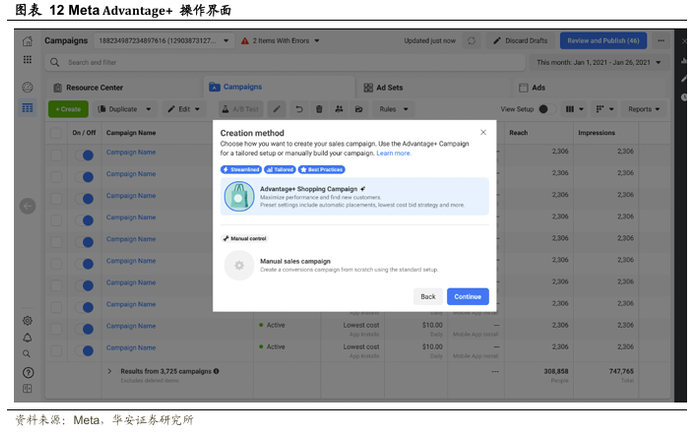Open the Rules dropdown
The image size is (700, 435).
click(x=393, y=109)
